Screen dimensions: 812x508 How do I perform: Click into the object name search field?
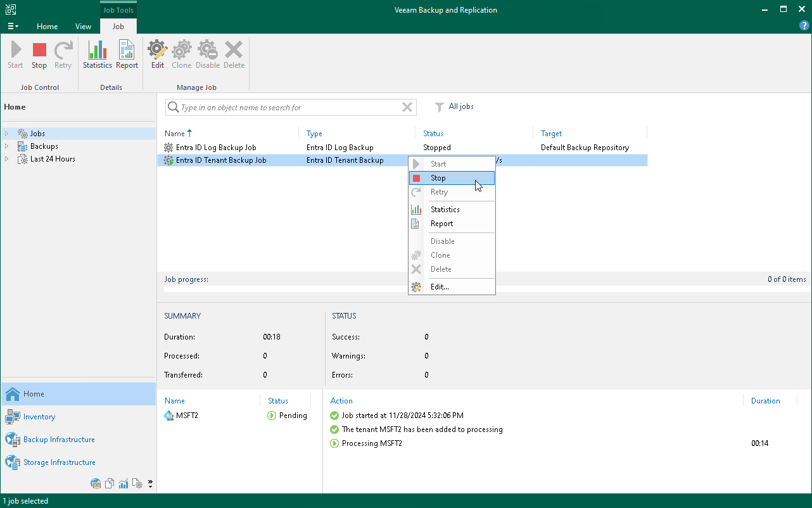[289, 108]
